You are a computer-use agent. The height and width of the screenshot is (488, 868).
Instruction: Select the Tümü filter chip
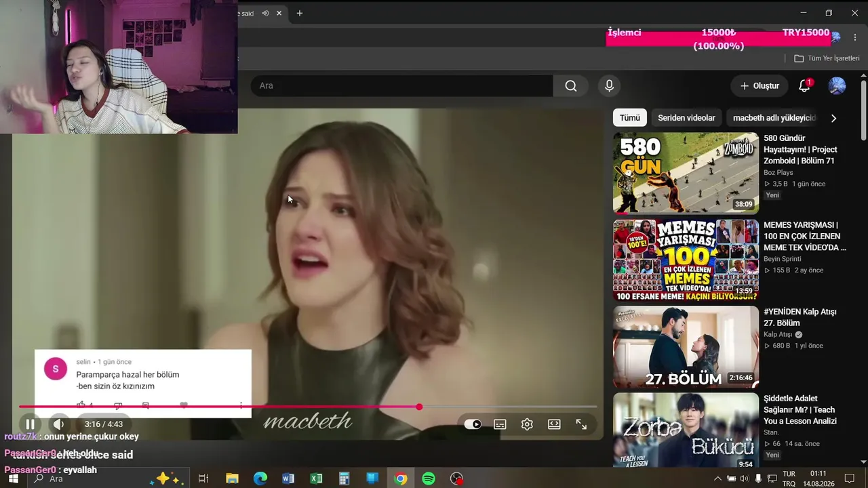tap(629, 118)
